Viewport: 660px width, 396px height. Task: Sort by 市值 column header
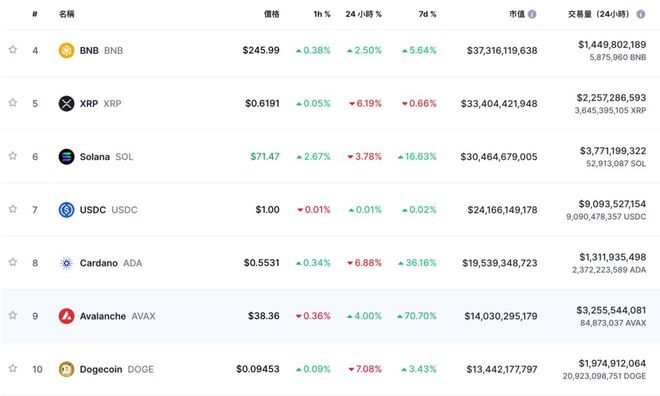(x=517, y=14)
